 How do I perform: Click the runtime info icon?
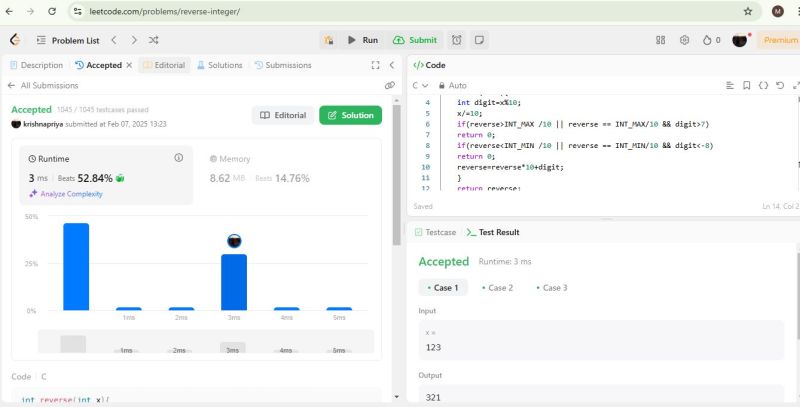[179, 158]
